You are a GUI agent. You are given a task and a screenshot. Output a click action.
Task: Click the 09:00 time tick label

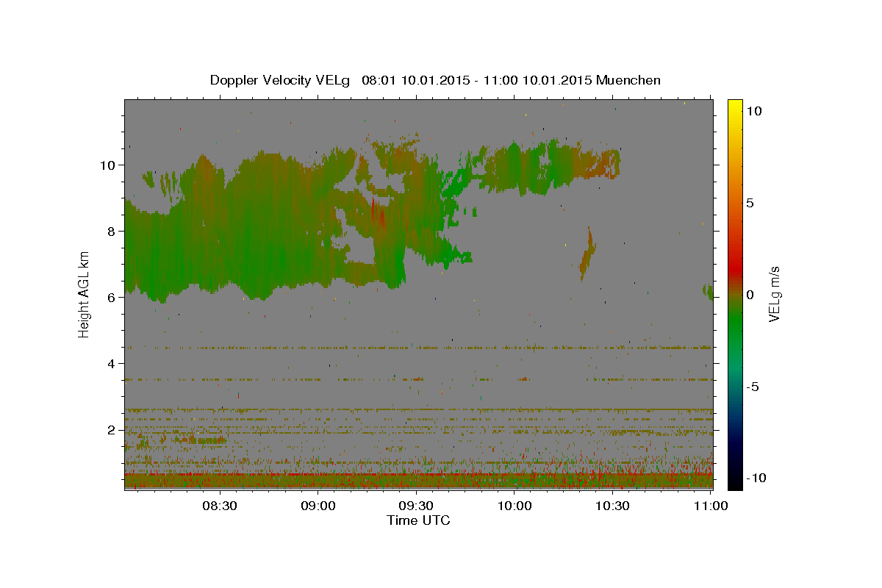coord(318,506)
